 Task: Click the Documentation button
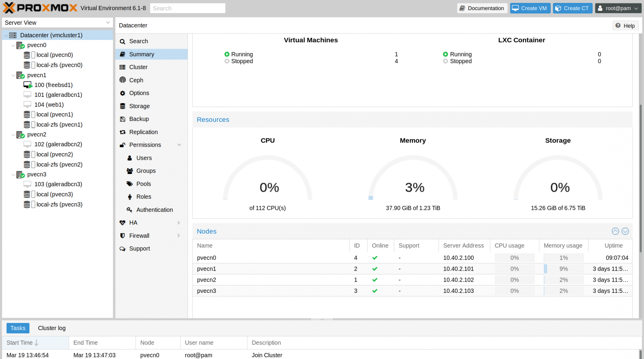click(482, 8)
